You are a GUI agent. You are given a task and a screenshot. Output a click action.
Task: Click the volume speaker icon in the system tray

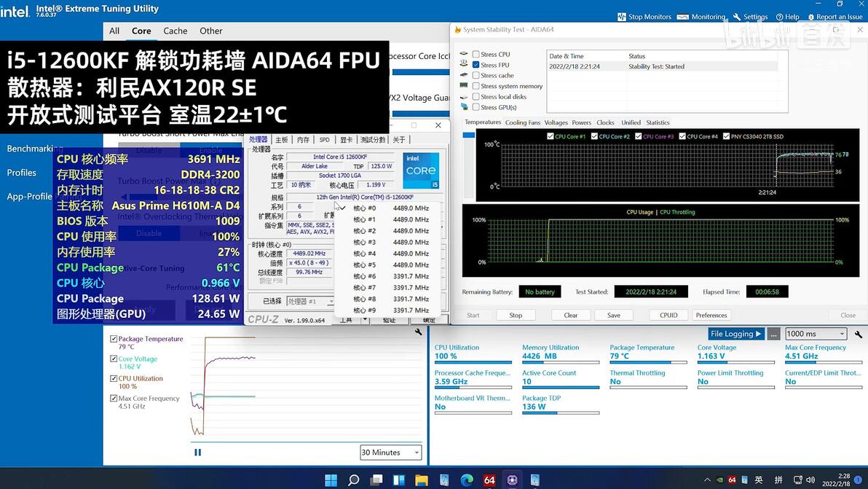810,480
